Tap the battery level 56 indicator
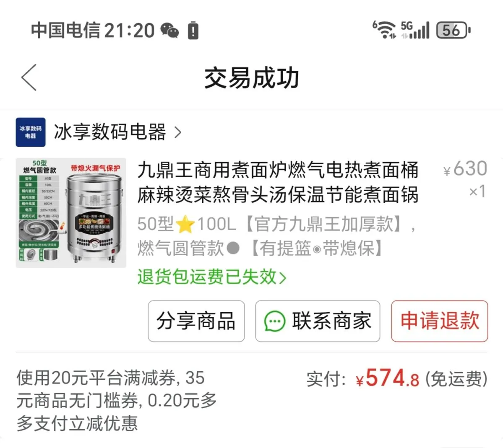Viewport: 503px width, 448px height. (x=453, y=31)
